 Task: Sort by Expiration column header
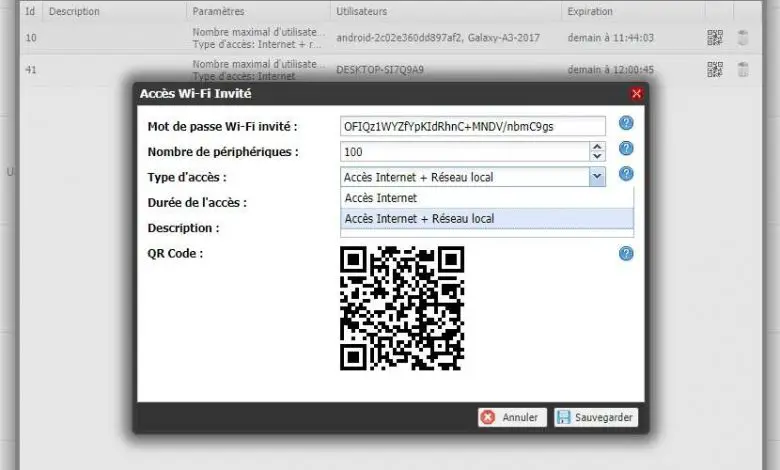click(x=633, y=11)
